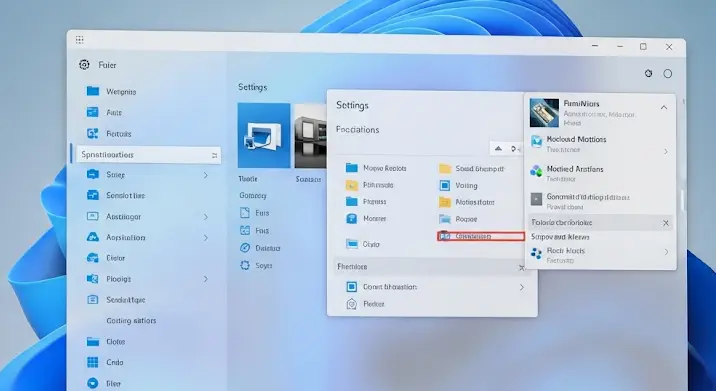Click blue folder icon beside Mopoe Reolots
Viewport: 716px width, 391px height.
[352, 168]
